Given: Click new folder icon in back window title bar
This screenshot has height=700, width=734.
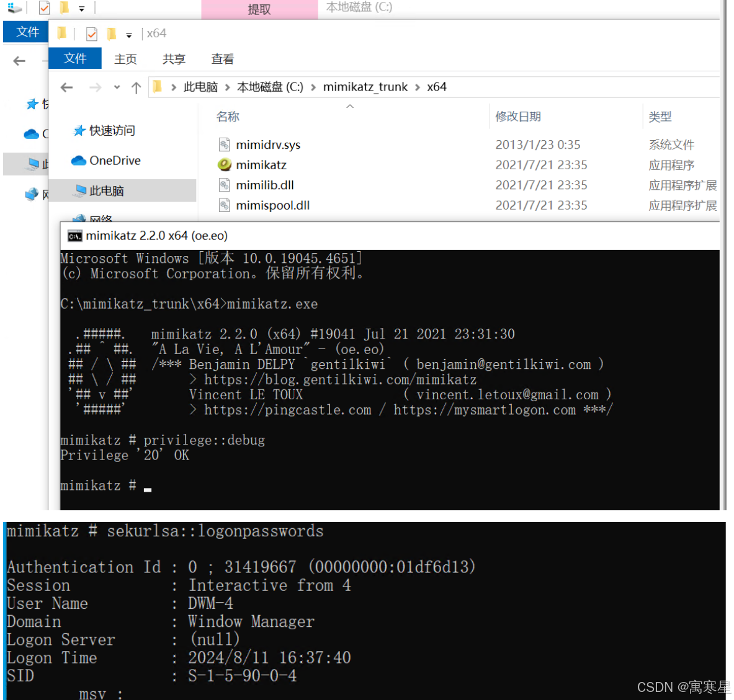Looking at the screenshot, I should [x=64, y=7].
